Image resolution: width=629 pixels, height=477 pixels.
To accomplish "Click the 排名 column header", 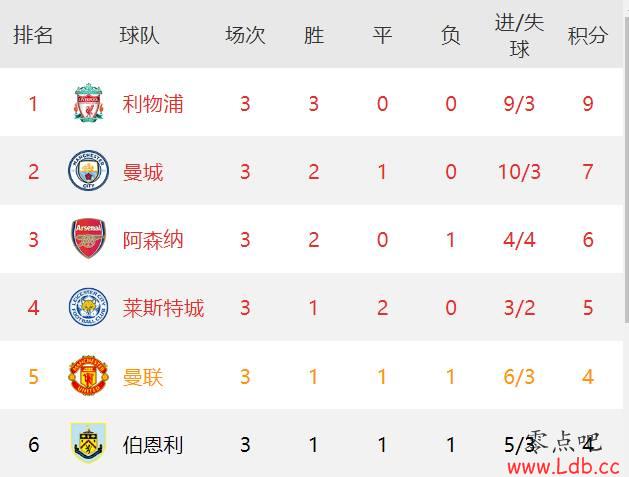I will (33, 35).
